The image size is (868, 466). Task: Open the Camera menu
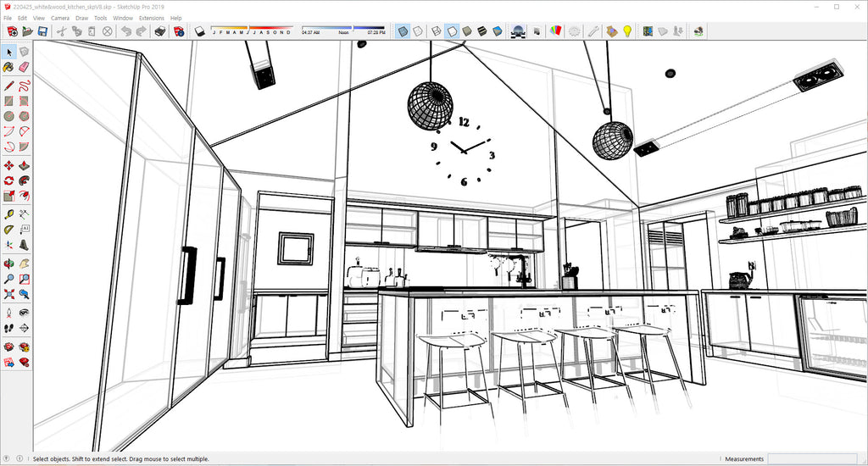coord(60,18)
